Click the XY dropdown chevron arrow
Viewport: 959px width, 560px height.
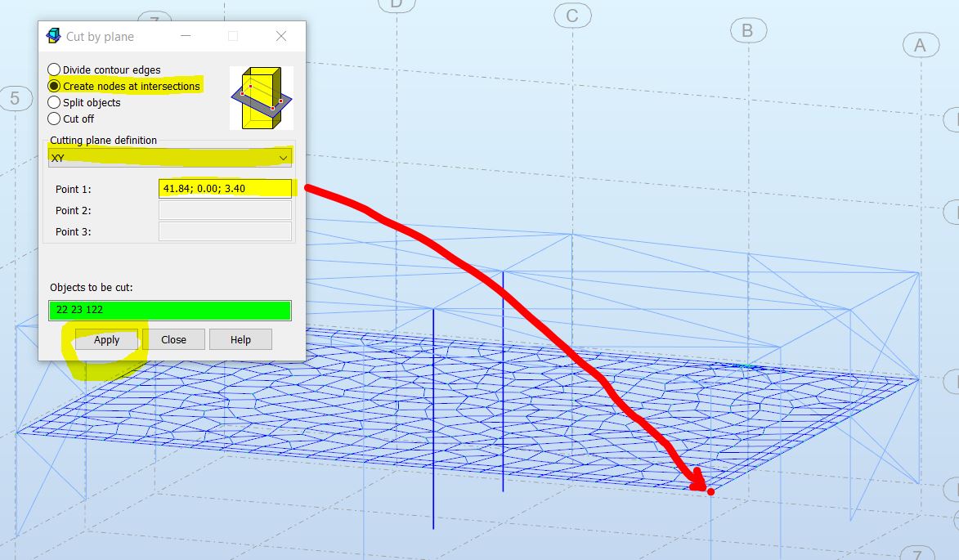tap(283, 157)
